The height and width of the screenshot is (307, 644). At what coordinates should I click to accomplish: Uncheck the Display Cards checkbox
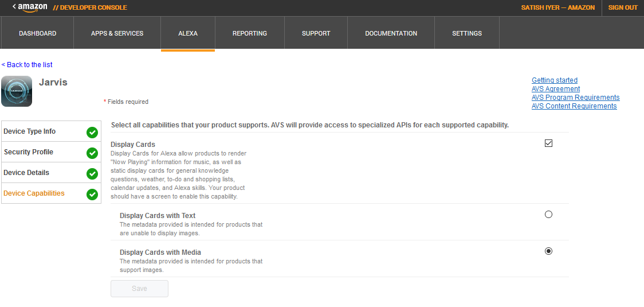(x=548, y=143)
